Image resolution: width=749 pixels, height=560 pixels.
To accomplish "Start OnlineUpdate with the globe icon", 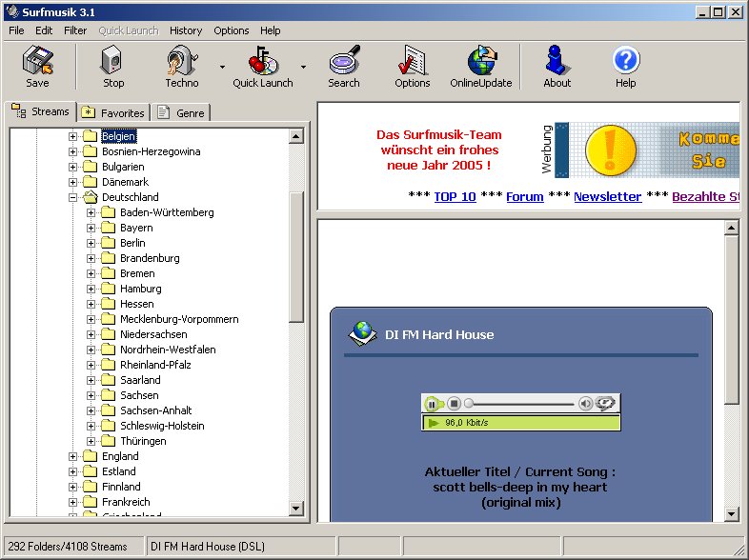I will (x=481, y=60).
